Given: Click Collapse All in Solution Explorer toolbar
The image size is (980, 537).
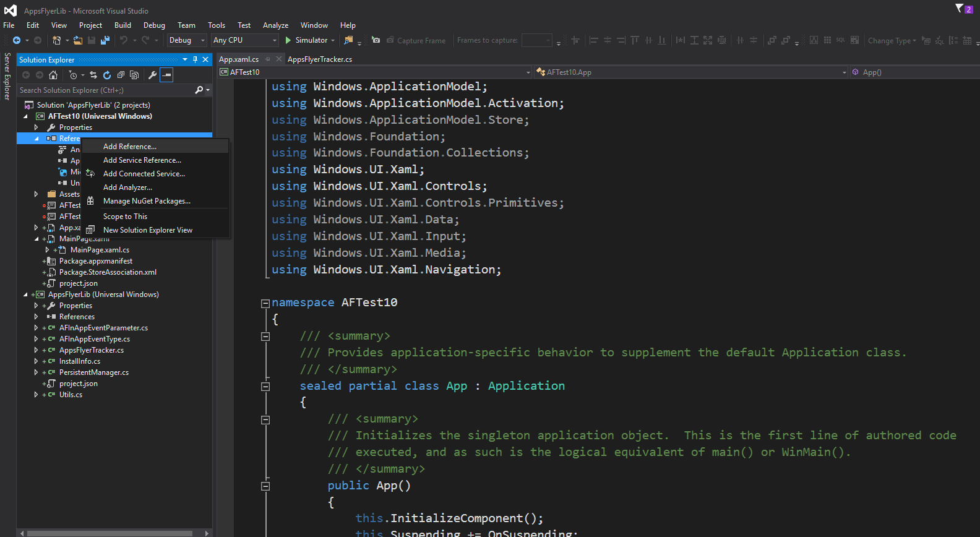Looking at the screenshot, I should pyautogui.click(x=121, y=75).
